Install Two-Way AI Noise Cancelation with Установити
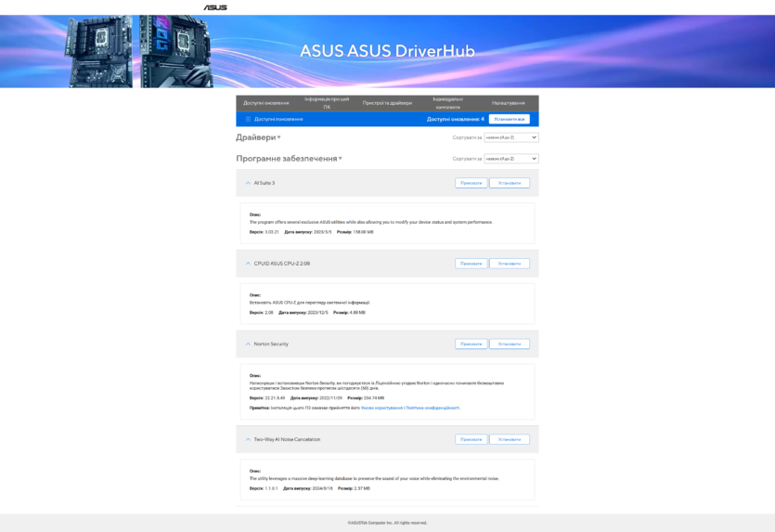 click(x=510, y=439)
